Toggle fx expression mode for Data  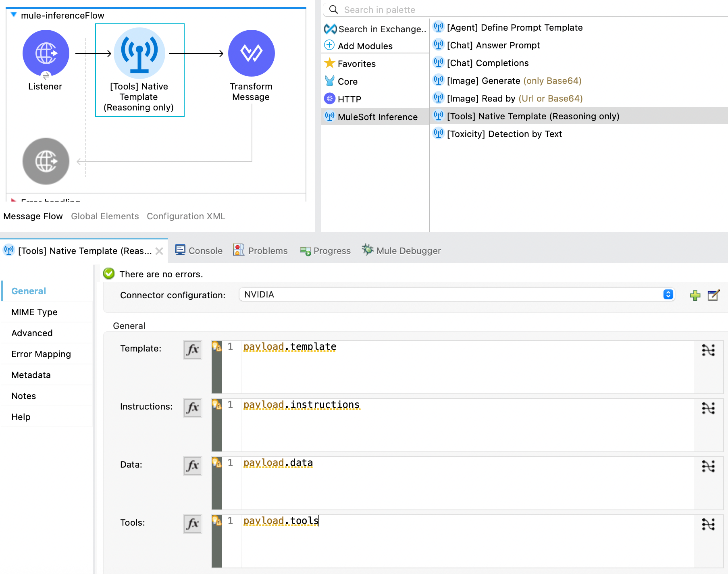pos(193,466)
